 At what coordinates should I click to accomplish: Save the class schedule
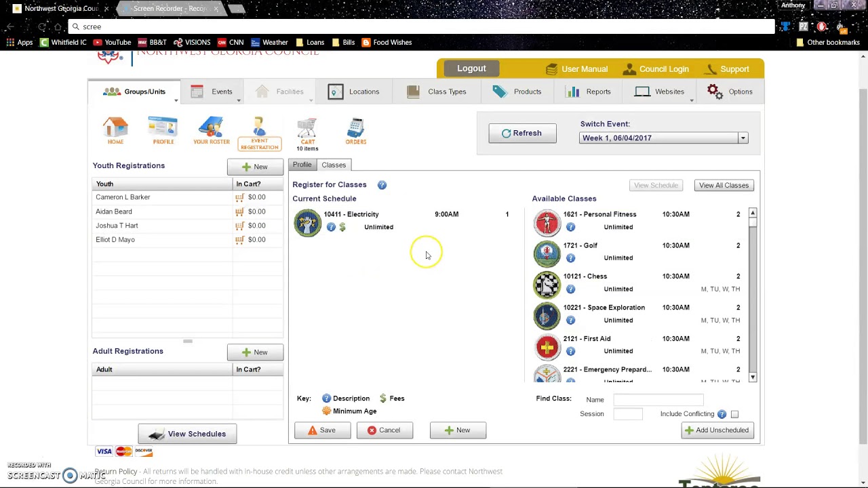pyautogui.click(x=322, y=430)
